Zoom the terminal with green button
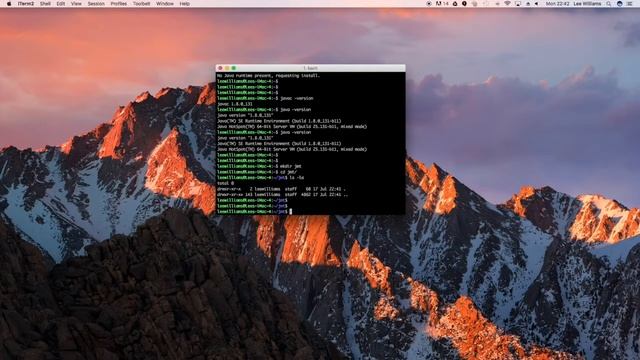Screen dimensions: 640x360 click(x=234, y=68)
